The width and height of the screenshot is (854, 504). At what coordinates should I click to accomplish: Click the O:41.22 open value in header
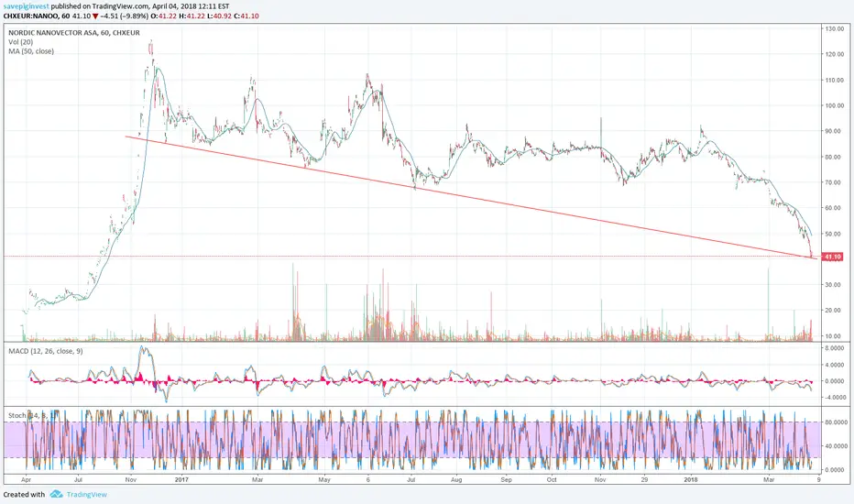tap(163, 16)
